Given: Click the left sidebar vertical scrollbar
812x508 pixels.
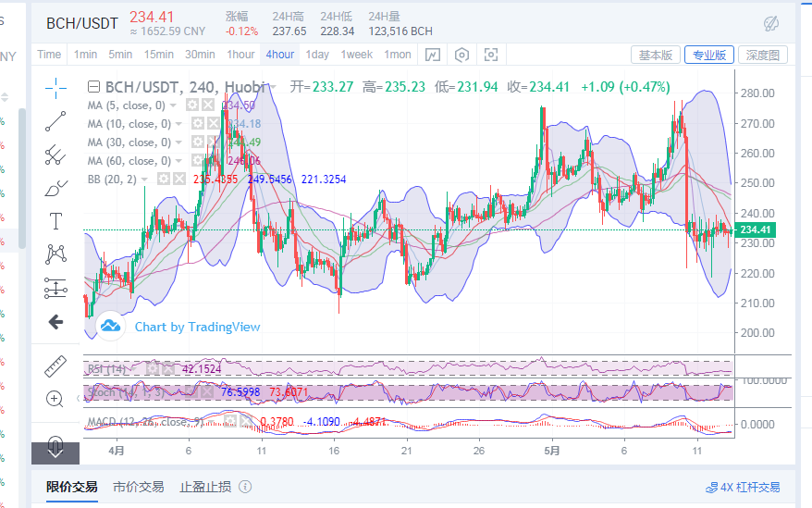Looking at the screenshot, I should pos(22,178).
